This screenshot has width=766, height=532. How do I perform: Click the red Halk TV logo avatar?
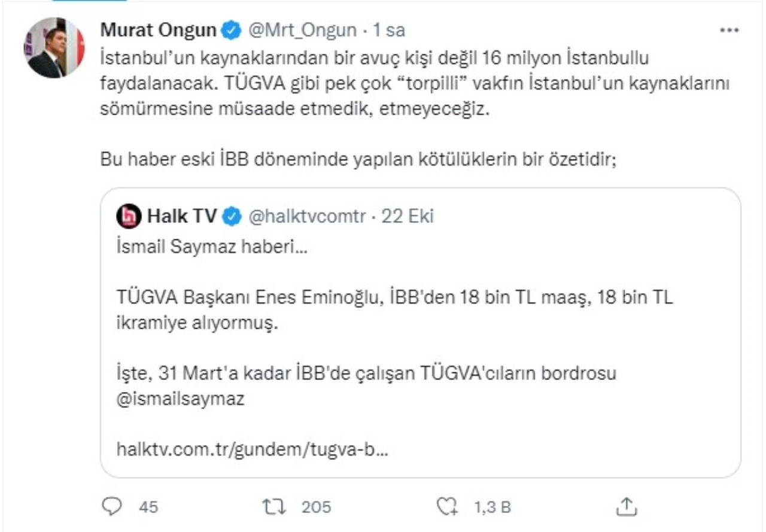(129, 217)
